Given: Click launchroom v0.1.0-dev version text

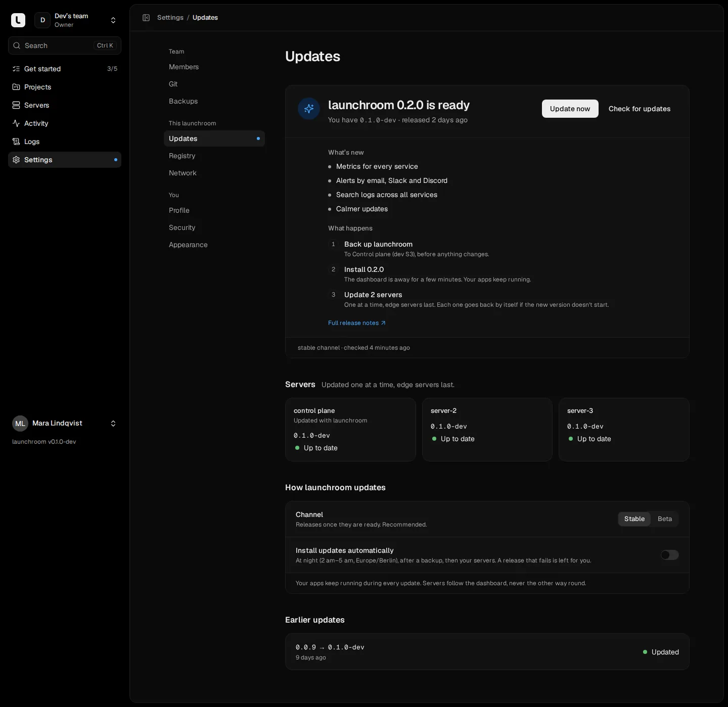Looking at the screenshot, I should click(x=44, y=442).
